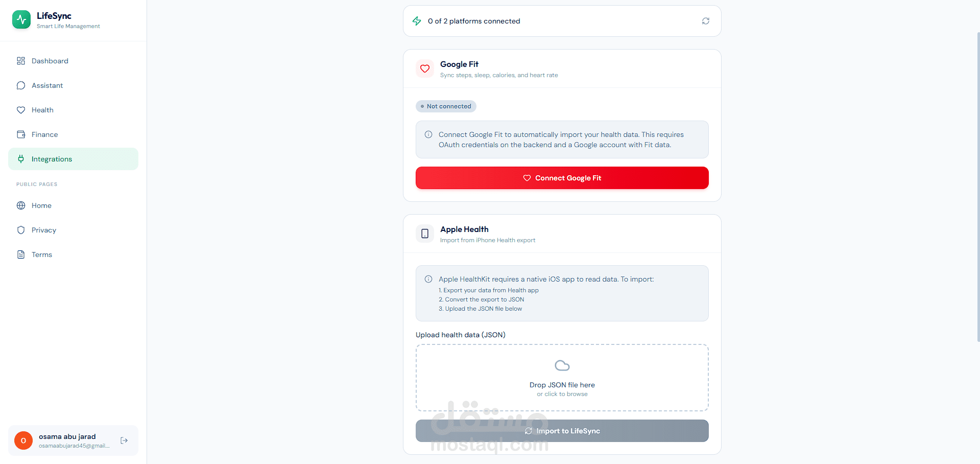
Task: Open the Dashboard page from sidebar
Action: [50, 61]
